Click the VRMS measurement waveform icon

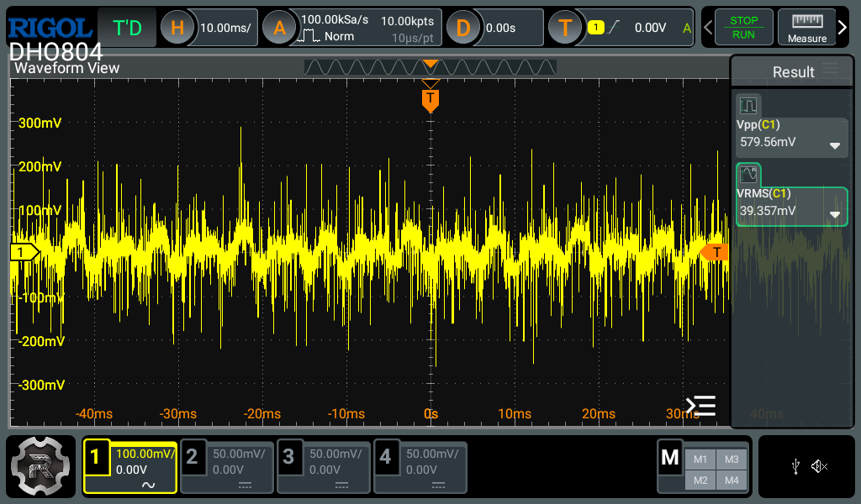tap(748, 175)
